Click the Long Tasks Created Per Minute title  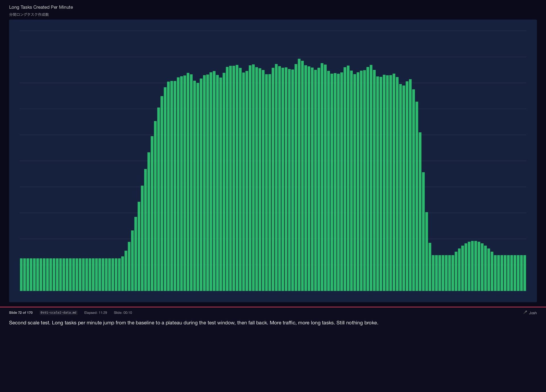tap(41, 7)
